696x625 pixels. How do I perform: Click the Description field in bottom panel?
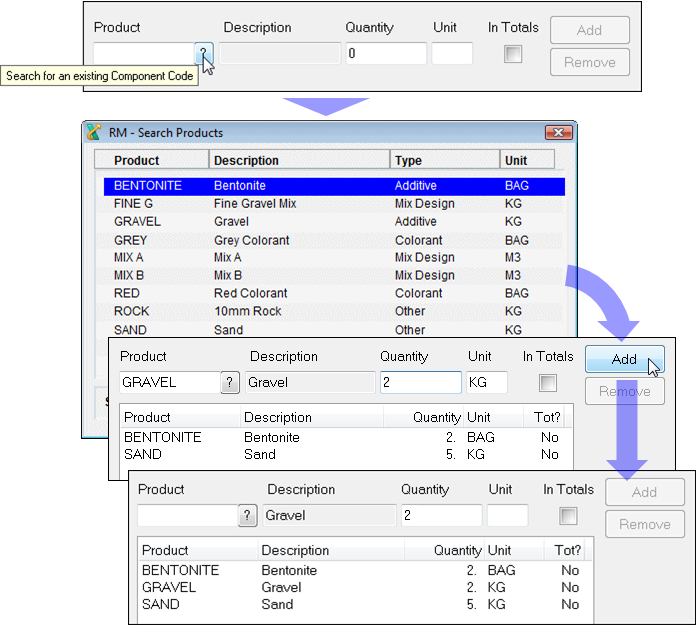329,515
